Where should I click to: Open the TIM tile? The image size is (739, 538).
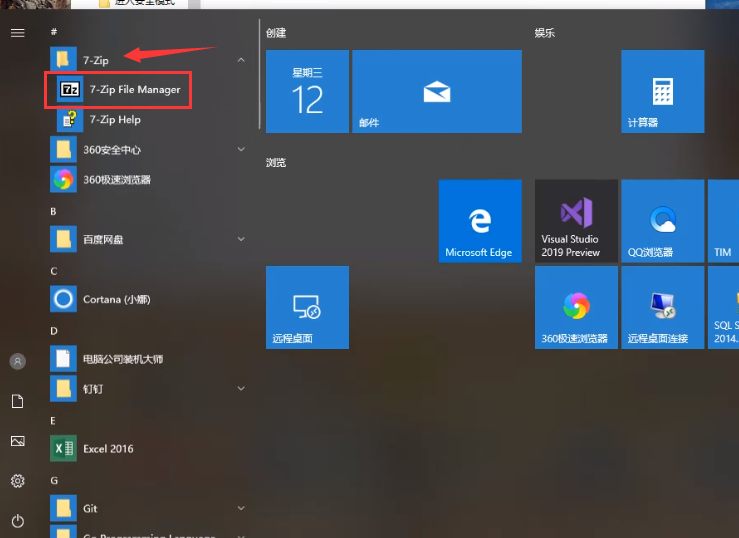(x=723, y=221)
